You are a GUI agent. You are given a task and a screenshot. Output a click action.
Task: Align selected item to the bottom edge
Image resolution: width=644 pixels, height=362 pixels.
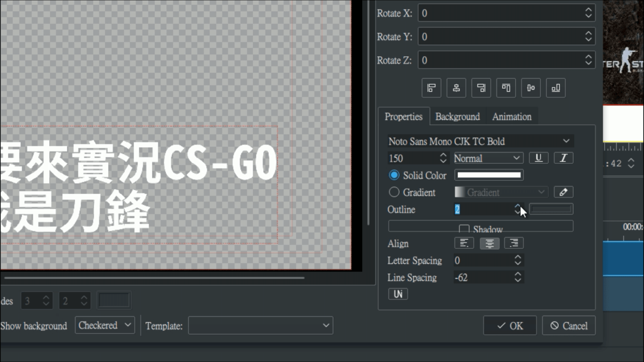(x=556, y=88)
